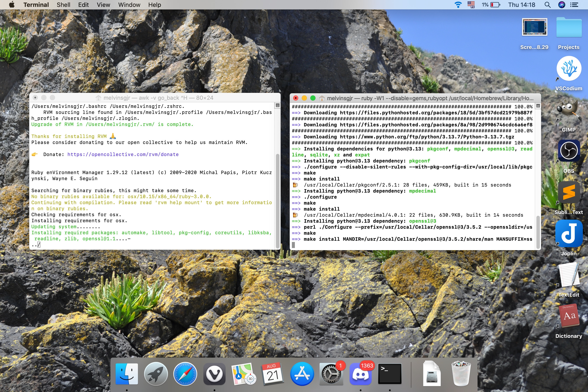Open the Wi-Fi status menu
Image resolution: width=588 pixels, height=392 pixels.
point(458,5)
